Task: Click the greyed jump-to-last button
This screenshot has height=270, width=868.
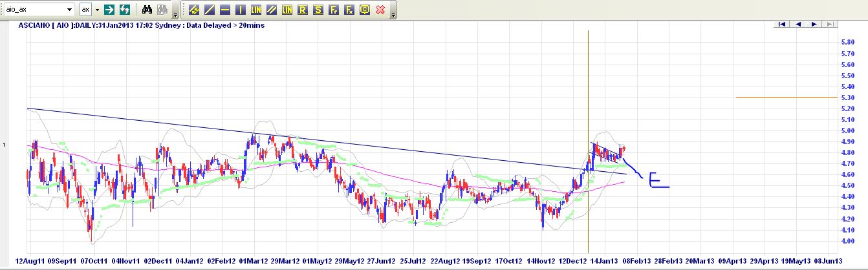Action: 830,25
